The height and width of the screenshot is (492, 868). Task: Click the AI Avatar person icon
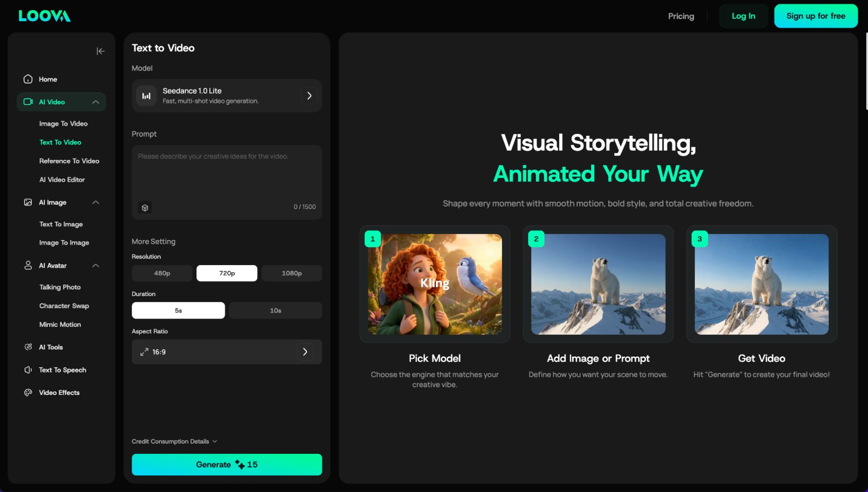point(28,266)
